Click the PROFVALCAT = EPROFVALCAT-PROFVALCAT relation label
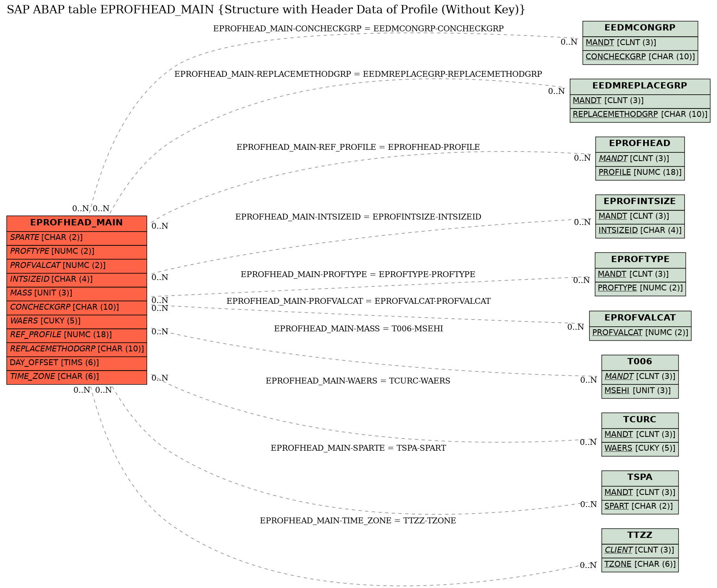This screenshot has width=717, height=588. (358, 301)
